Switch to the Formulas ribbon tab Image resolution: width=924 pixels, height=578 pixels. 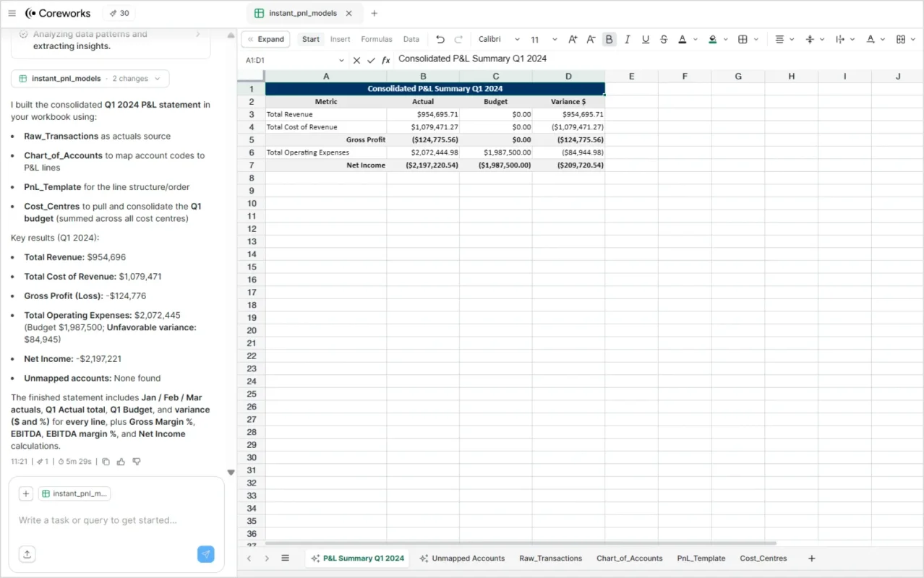pos(376,40)
